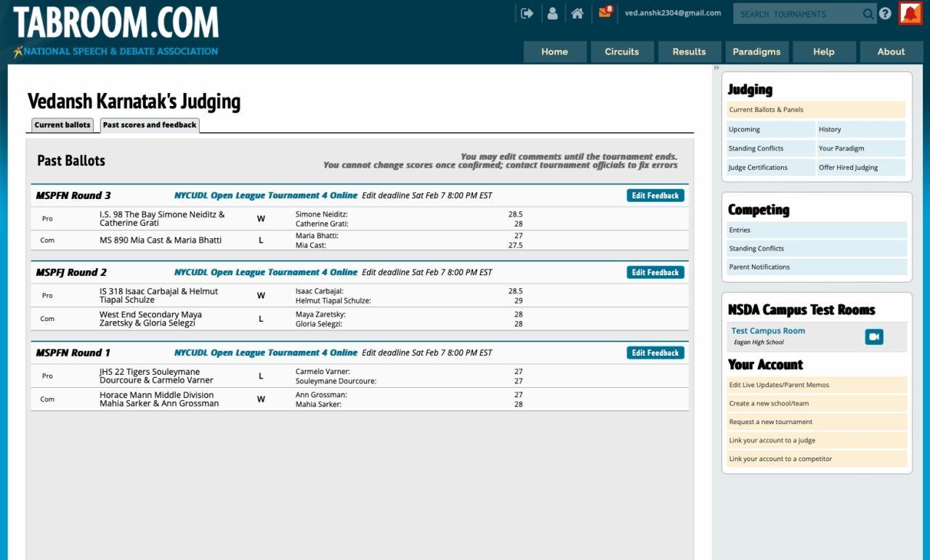Click the search magnifier icon
Screen dimensions: 930x560
(868, 14)
